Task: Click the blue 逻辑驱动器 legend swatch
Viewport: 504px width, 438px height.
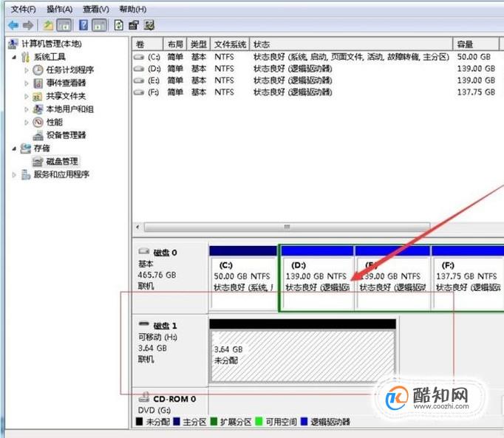Action: (304, 421)
